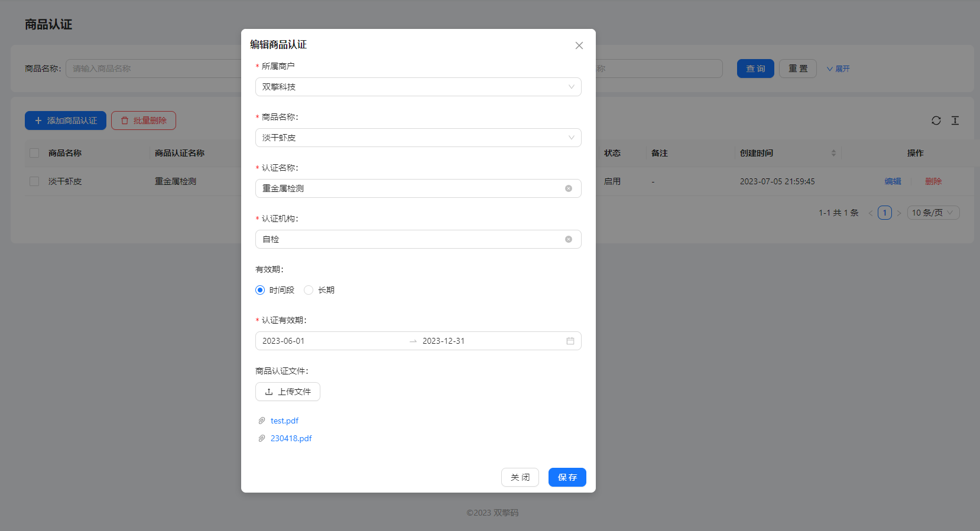
Task: Click the 认证机构 input containing 自检
Action: pos(418,239)
